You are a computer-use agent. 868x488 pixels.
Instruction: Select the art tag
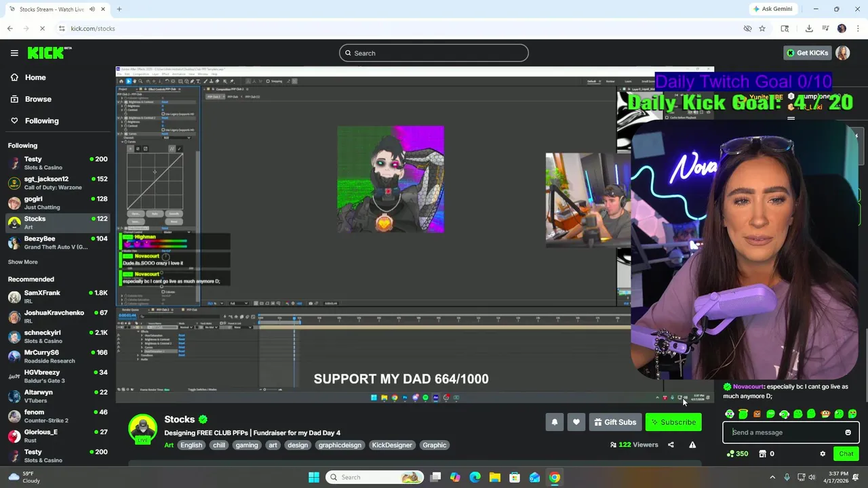pyautogui.click(x=273, y=445)
